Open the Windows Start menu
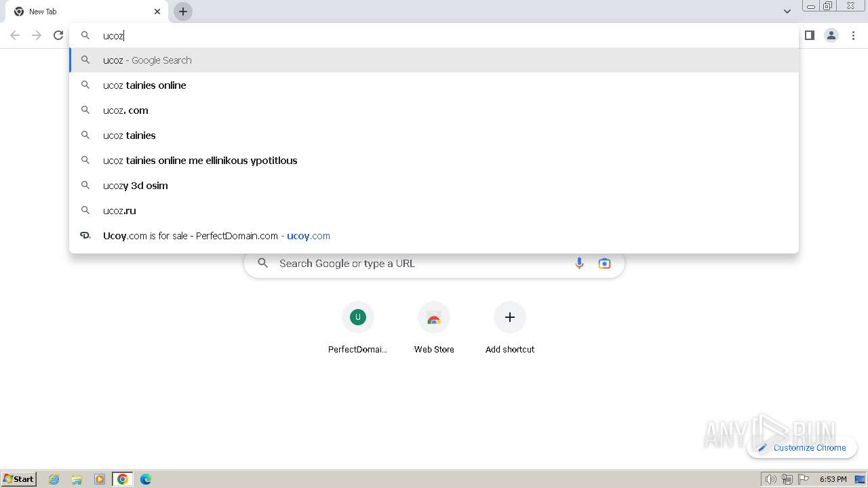This screenshot has width=868, height=488. tap(18, 479)
